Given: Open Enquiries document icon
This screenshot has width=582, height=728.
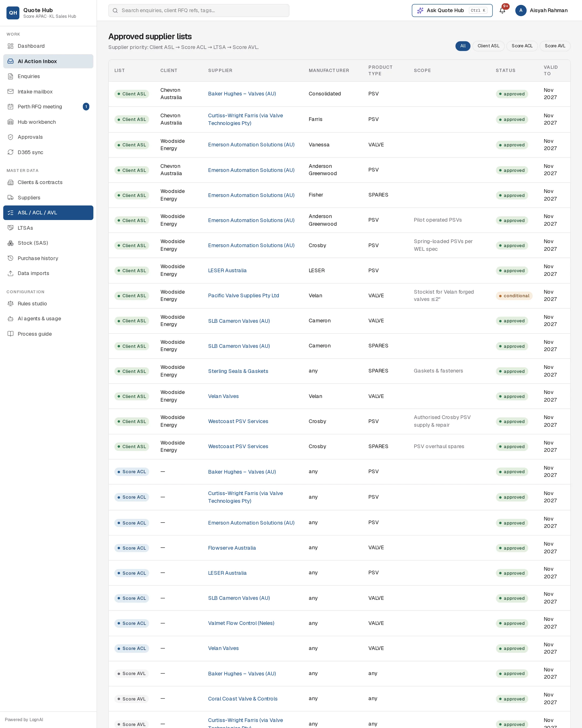Looking at the screenshot, I should tap(11, 76).
